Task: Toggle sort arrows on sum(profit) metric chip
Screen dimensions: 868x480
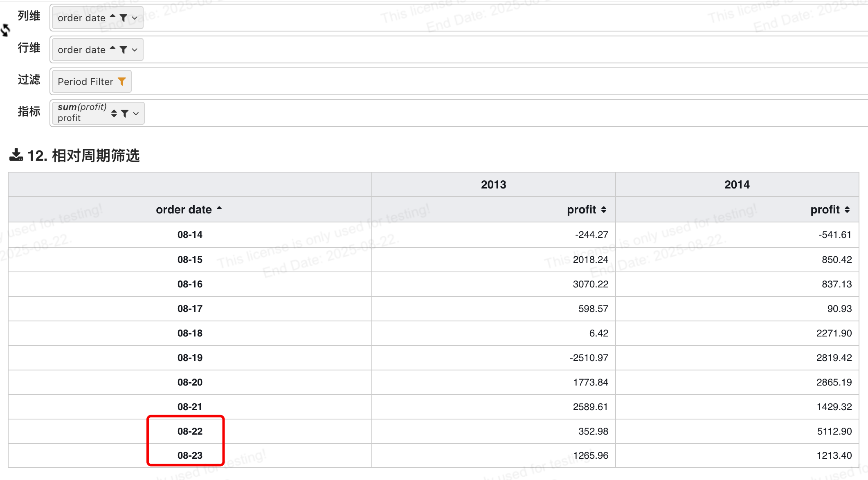Action: tap(114, 113)
